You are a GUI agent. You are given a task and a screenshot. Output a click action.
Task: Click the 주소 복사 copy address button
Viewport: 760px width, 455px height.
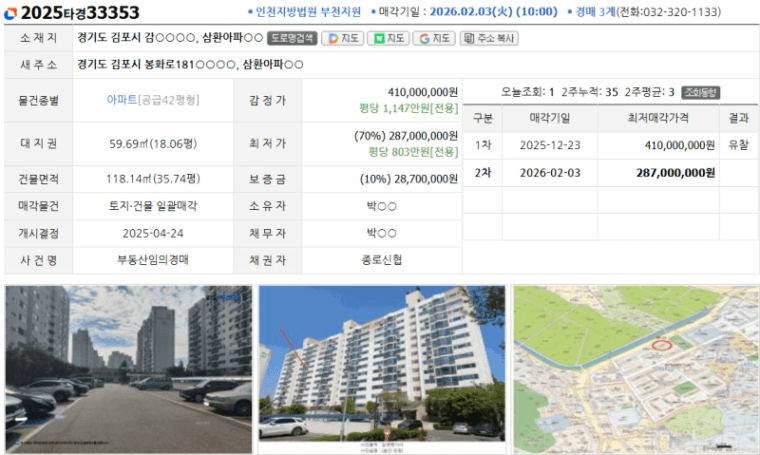(x=489, y=38)
